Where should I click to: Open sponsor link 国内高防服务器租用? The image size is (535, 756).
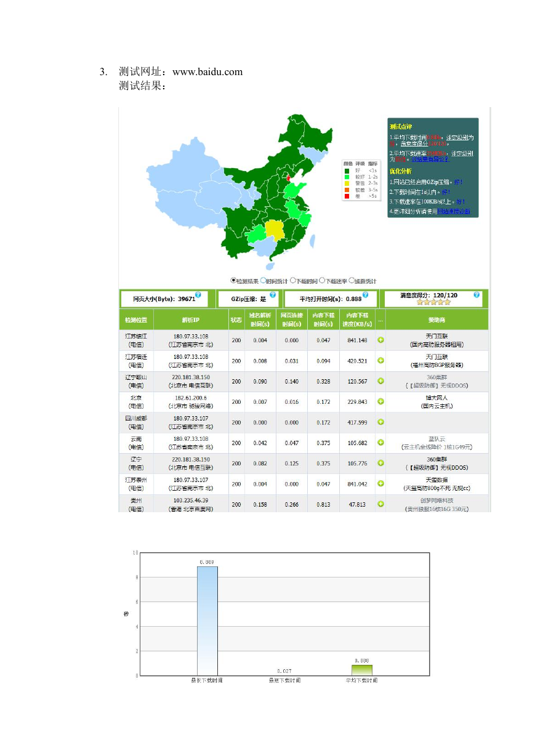coord(437,345)
